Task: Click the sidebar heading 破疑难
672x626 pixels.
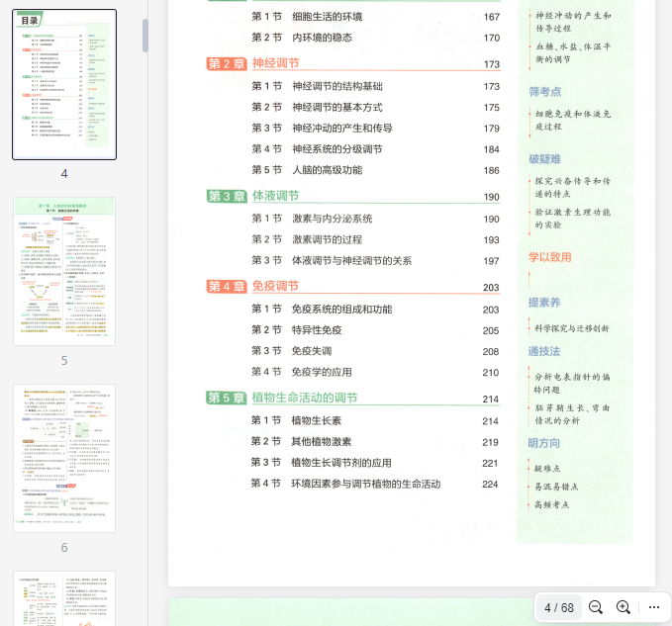Action: [544, 158]
